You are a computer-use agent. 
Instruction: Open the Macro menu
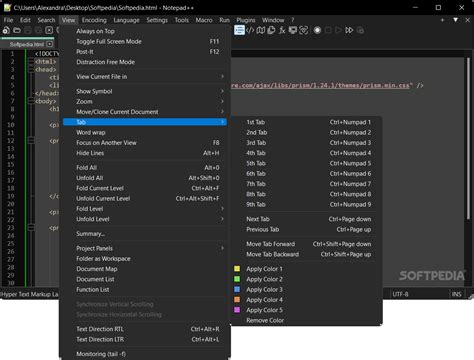tap(204, 20)
